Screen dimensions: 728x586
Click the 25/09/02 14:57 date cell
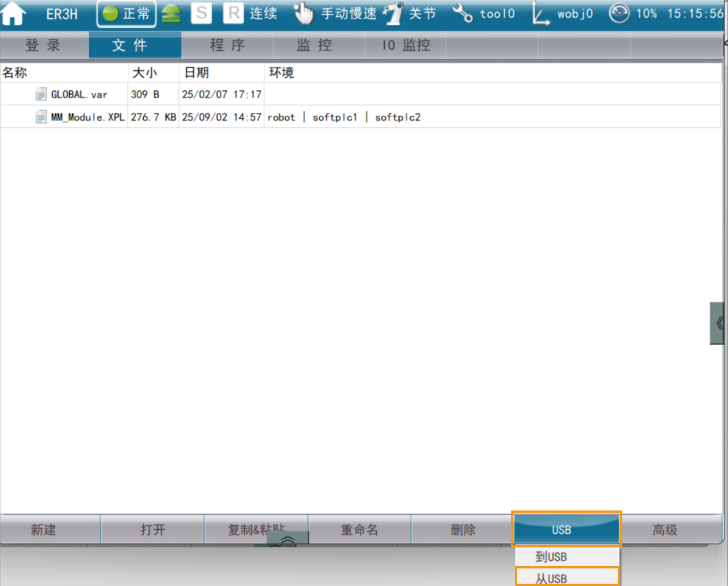click(x=222, y=118)
